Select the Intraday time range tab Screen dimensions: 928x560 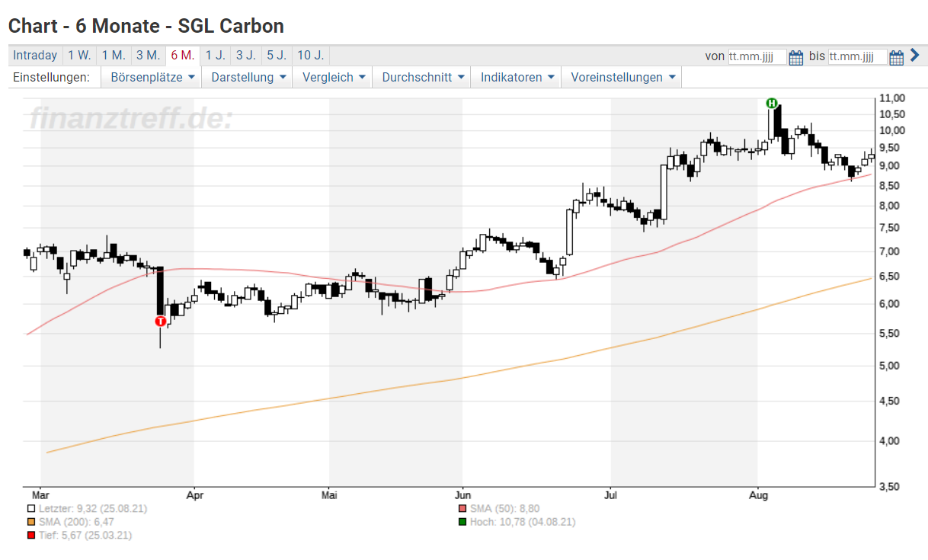[35, 56]
